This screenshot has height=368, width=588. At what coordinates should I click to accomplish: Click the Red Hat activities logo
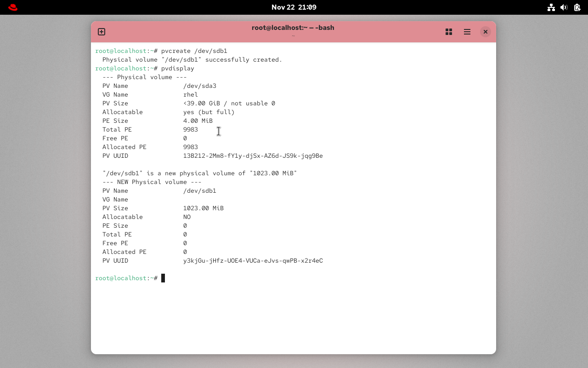point(13,7)
